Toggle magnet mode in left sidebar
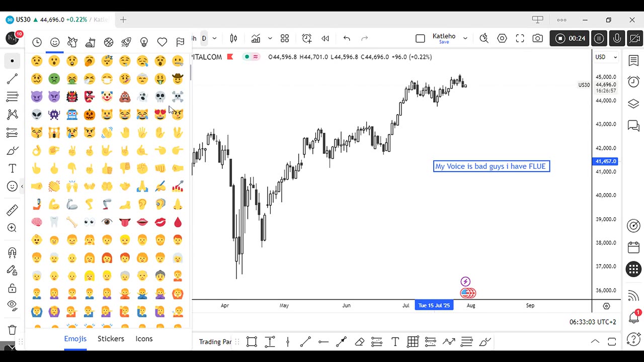 point(12,252)
